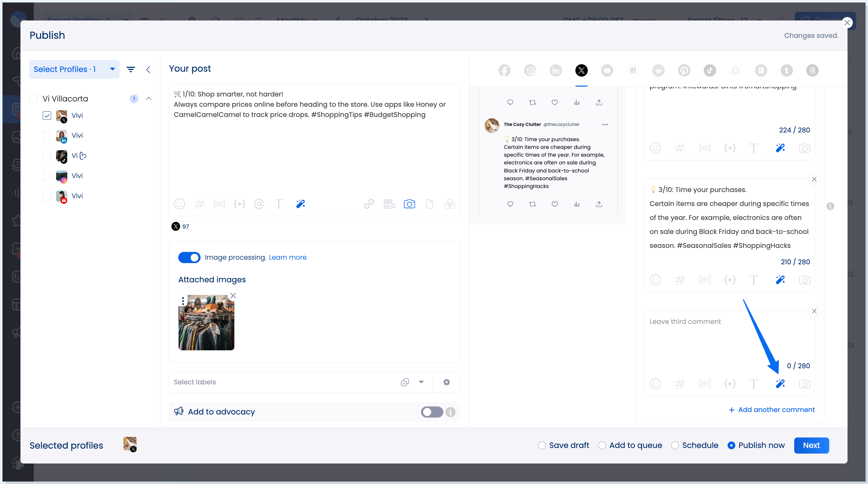
Task: Insert hashtag in 3/10 comment box
Action: [680, 280]
